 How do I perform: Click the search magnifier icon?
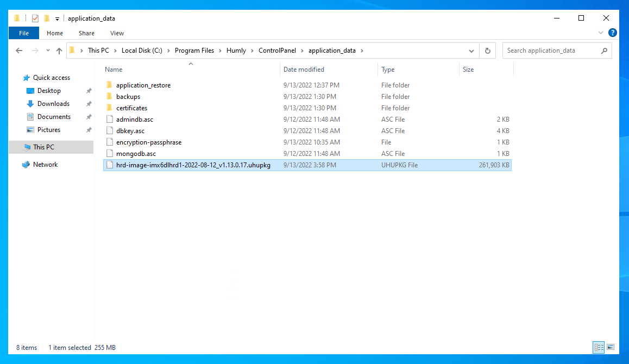pos(604,51)
